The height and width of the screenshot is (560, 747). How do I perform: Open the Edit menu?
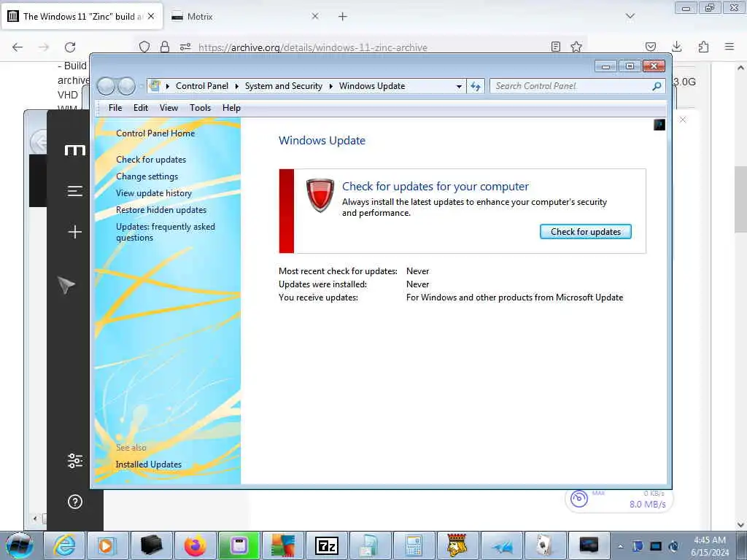pyautogui.click(x=141, y=108)
